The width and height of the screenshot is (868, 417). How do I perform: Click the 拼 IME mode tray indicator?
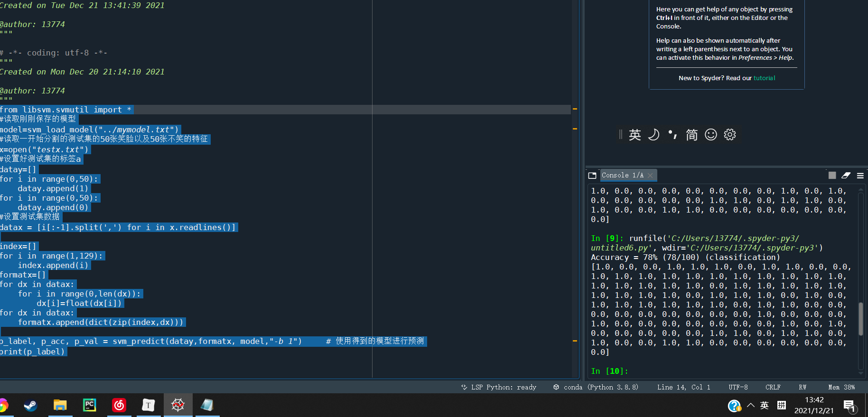(782, 405)
